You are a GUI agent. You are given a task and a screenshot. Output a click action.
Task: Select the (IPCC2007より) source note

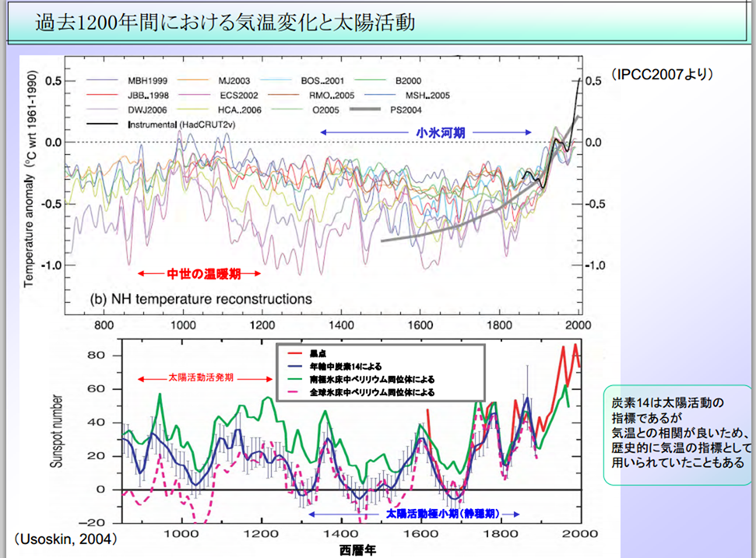(x=662, y=74)
